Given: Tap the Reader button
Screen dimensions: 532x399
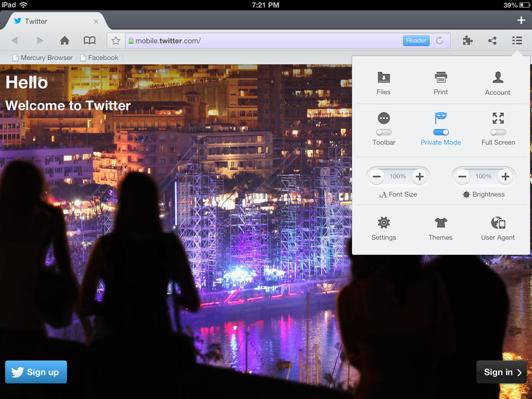Looking at the screenshot, I should 416,40.
